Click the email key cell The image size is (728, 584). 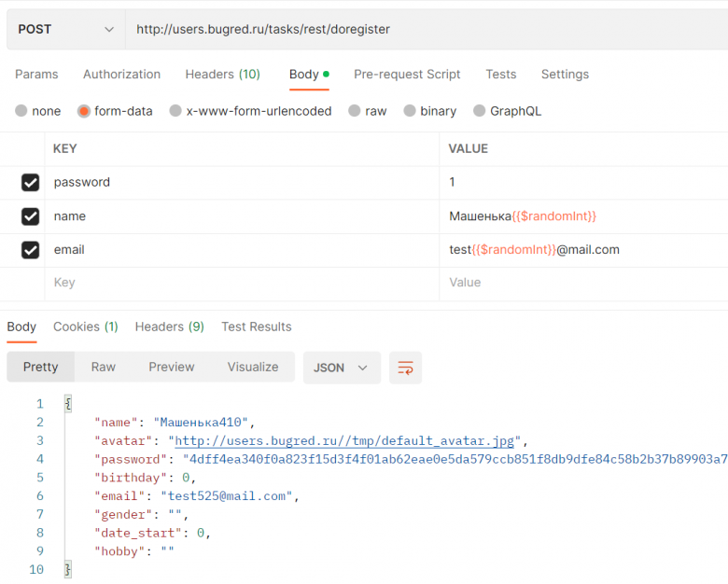pyautogui.click(x=242, y=250)
